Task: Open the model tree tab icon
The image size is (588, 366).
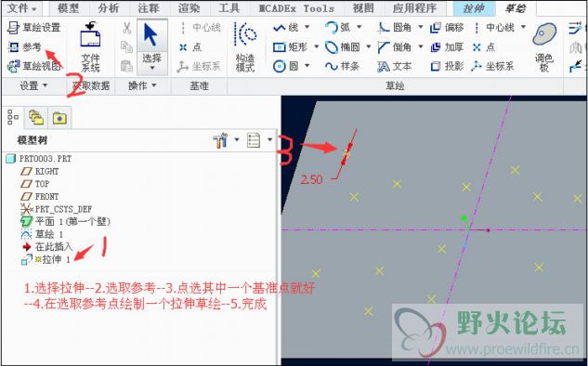Action: click(13, 117)
